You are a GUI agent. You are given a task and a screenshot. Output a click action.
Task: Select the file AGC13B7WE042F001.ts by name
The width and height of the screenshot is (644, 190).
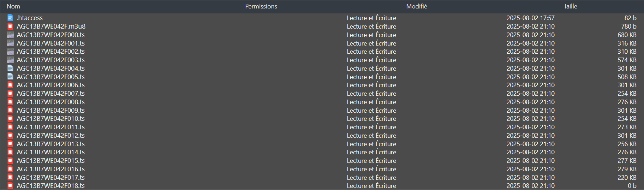coord(51,43)
